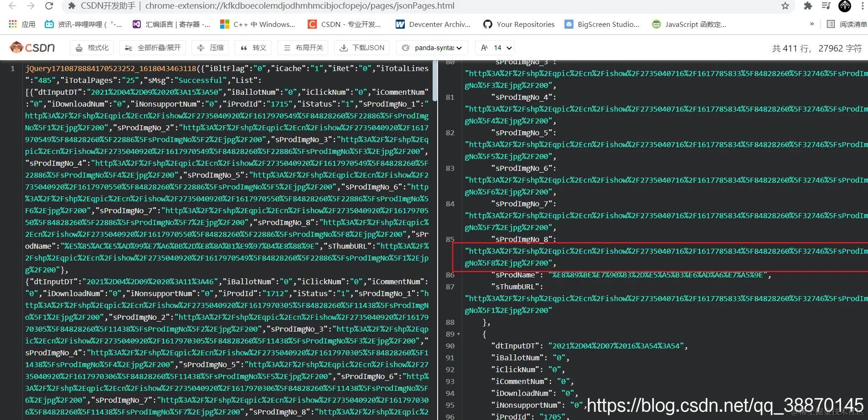Click the "sProdName" key in right panel
The height and width of the screenshot is (420, 868).
515,275
